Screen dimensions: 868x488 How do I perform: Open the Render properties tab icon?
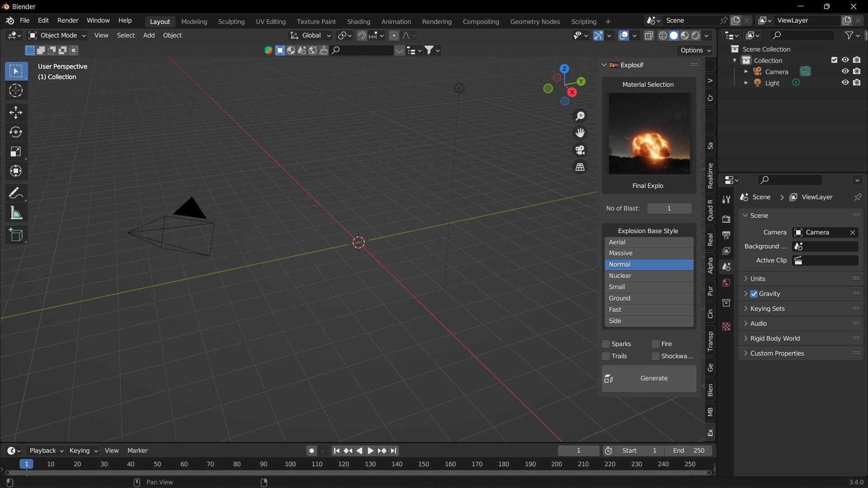pyautogui.click(x=726, y=219)
